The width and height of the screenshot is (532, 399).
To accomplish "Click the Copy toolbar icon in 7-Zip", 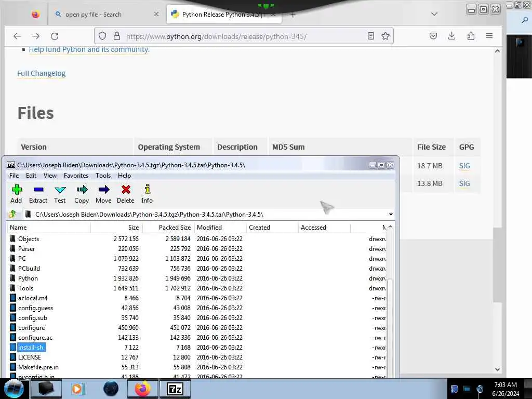I will (82, 194).
